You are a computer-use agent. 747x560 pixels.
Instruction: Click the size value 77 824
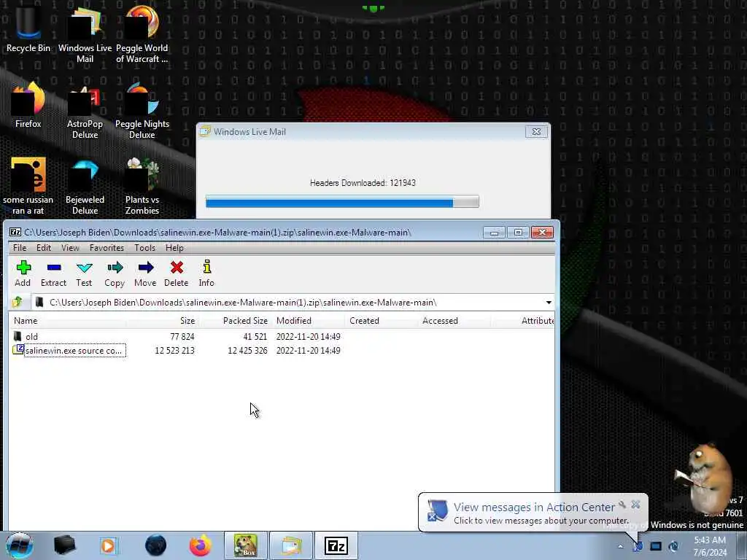(182, 337)
